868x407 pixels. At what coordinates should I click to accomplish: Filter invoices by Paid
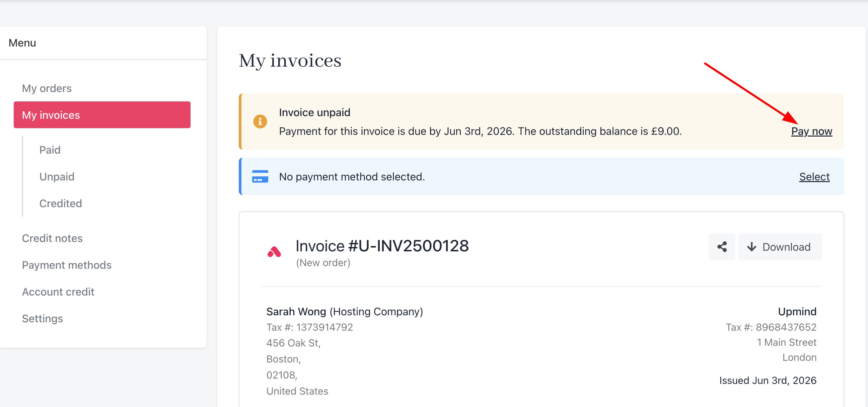pyautogui.click(x=50, y=150)
